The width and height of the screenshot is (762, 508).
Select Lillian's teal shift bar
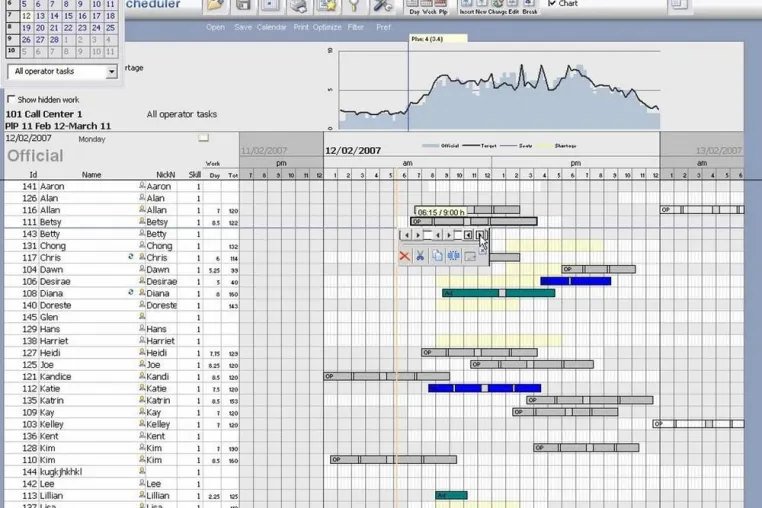click(451, 495)
